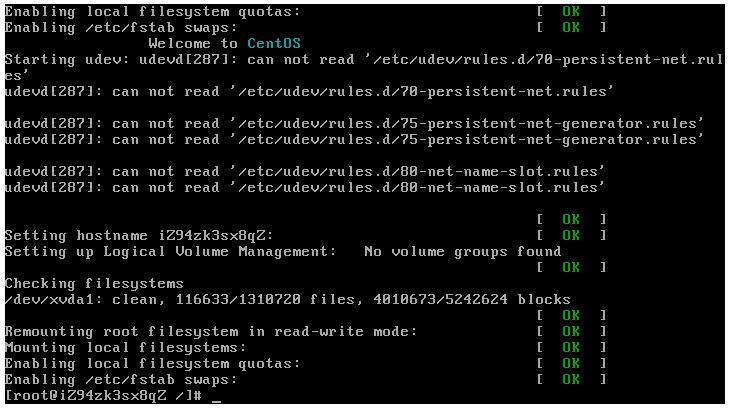
Task: Click the OK status on the topmost line
Action: 571,12
